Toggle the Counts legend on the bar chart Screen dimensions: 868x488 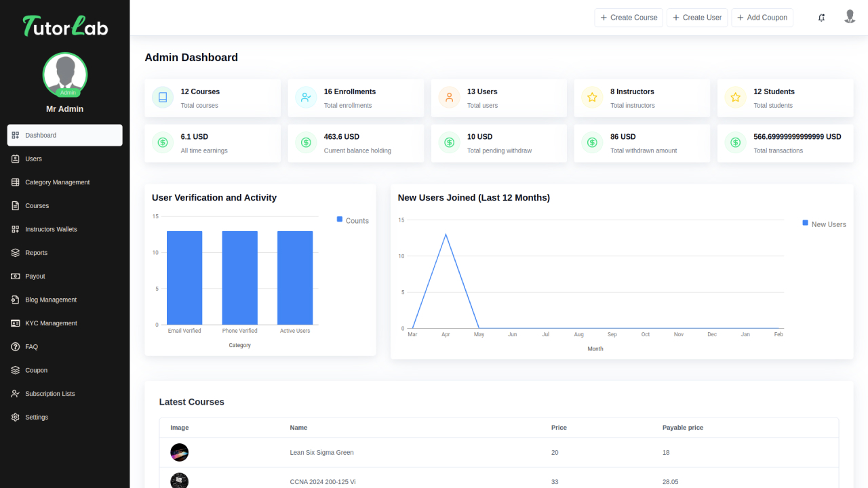[353, 220]
